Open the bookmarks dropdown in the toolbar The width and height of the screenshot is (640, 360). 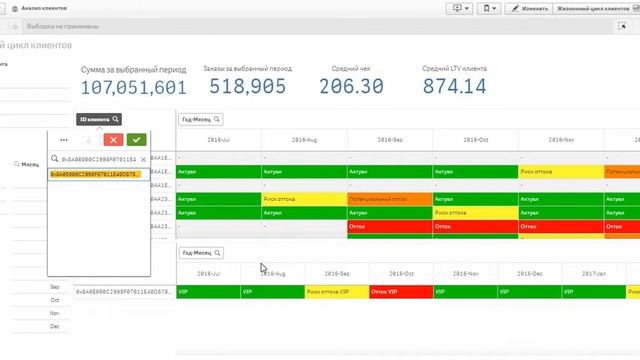coord(489,8)
